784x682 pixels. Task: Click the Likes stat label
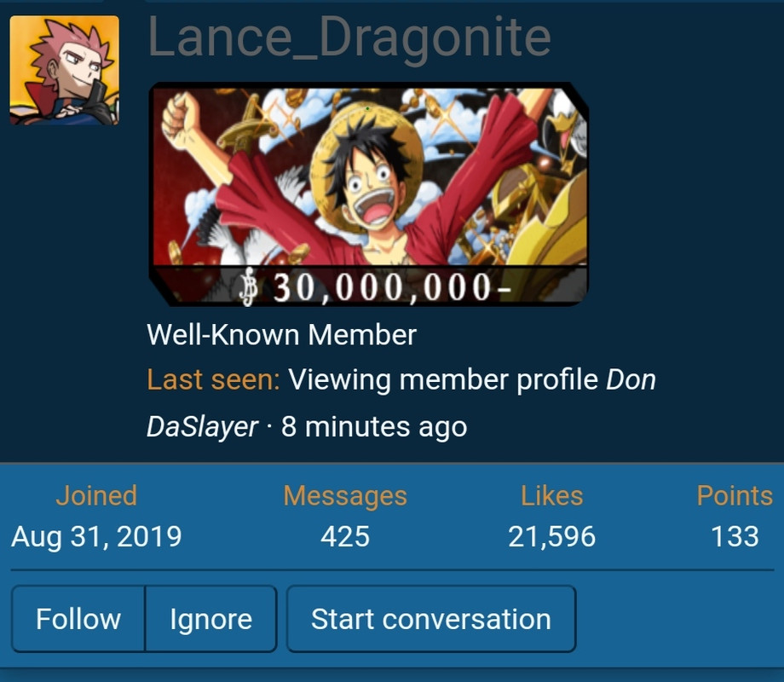(552, 496)
